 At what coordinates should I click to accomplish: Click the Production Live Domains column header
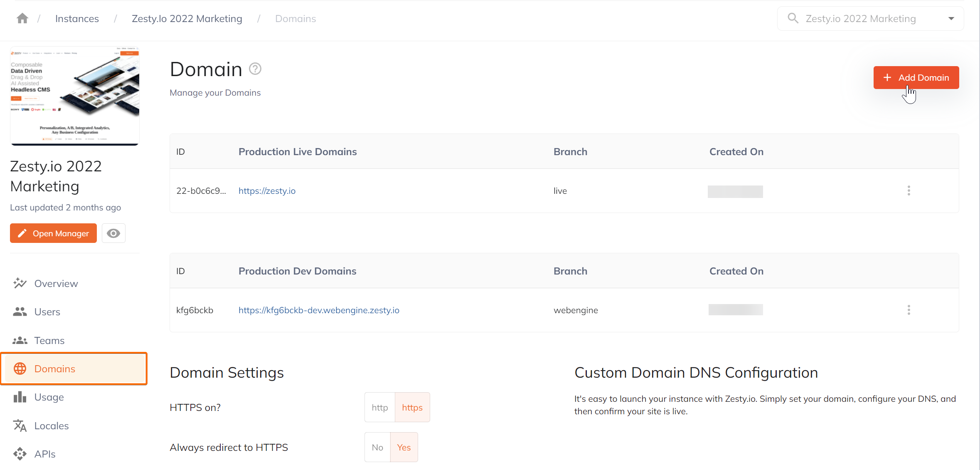tap(298, 151)
